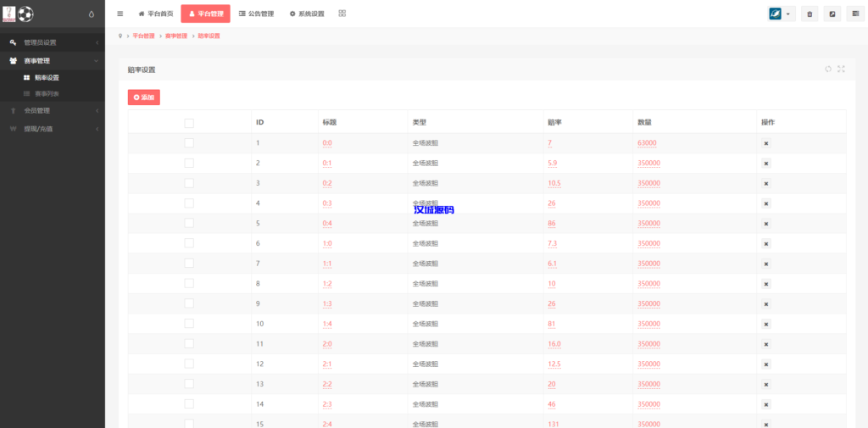Check the checkbox for row ID 1
The width and height of the screenshot is (868, 428).
(x=189, y=143)
